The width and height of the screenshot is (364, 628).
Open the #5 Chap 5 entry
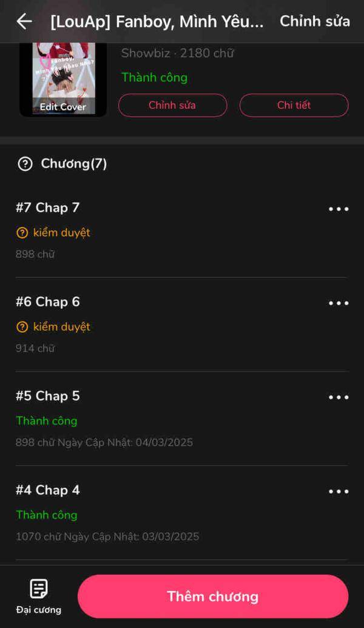coord(182,419)
